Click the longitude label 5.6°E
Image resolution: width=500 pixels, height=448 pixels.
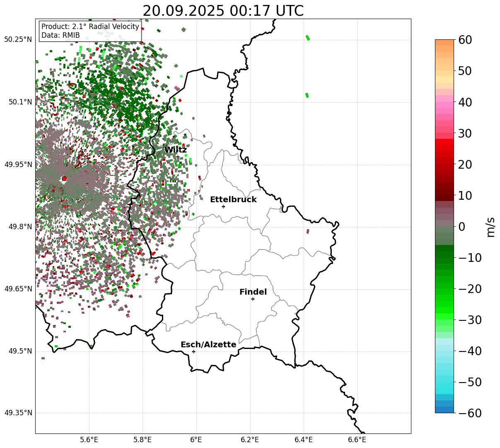89,439
